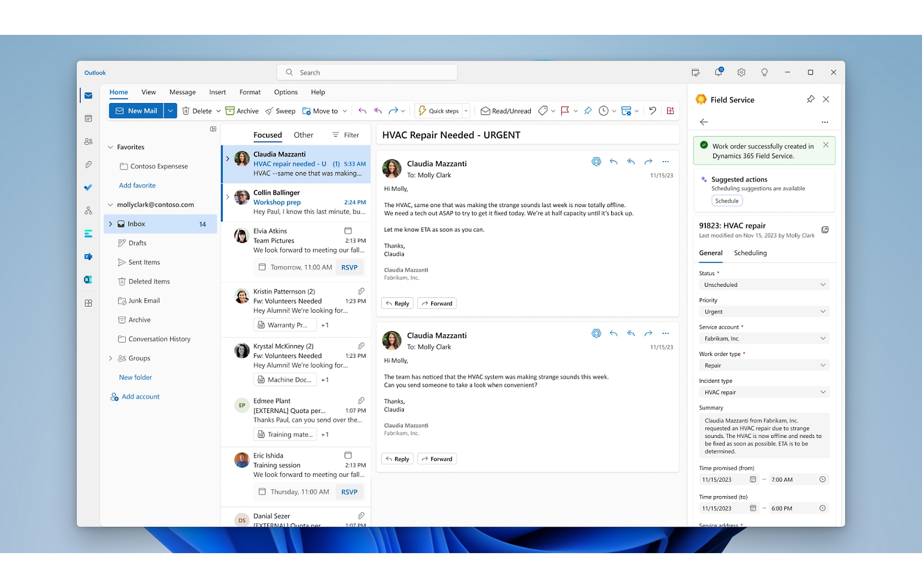Click the Time promised (to) 6:00 PM field
This screenshot has height=588, width=922.
798,508
